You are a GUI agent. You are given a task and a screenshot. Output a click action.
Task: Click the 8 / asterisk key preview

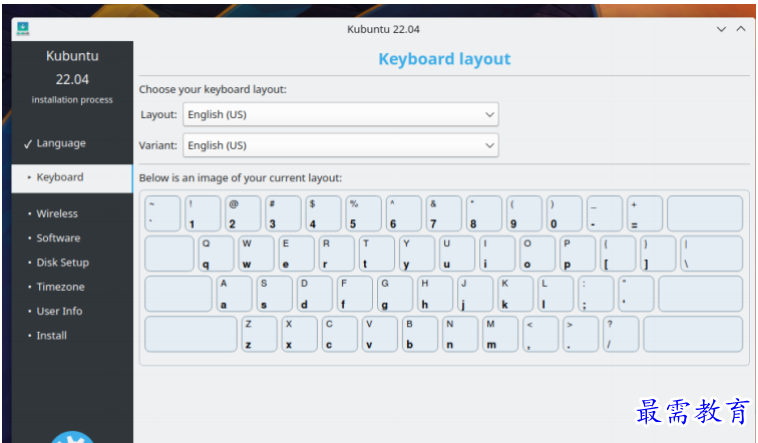(x=483, y=213)
